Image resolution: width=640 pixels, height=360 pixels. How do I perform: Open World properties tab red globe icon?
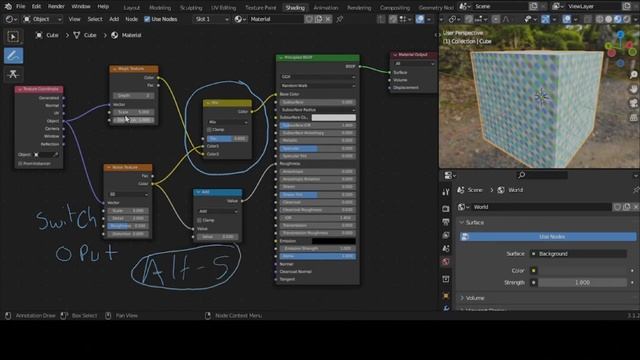click(x=446, y=262)
